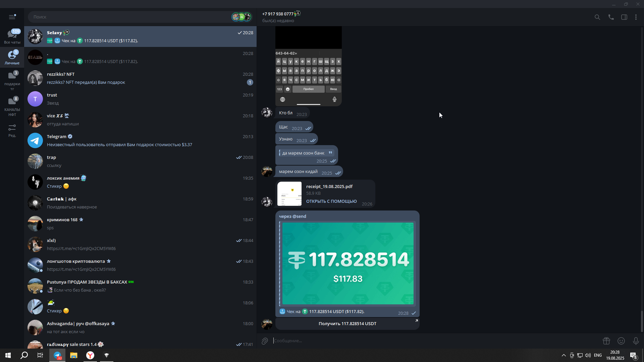The height and width of the screenshot is (362, 644).
Task: Click the Telegram taskbar icon
Action: pos(57,355)
